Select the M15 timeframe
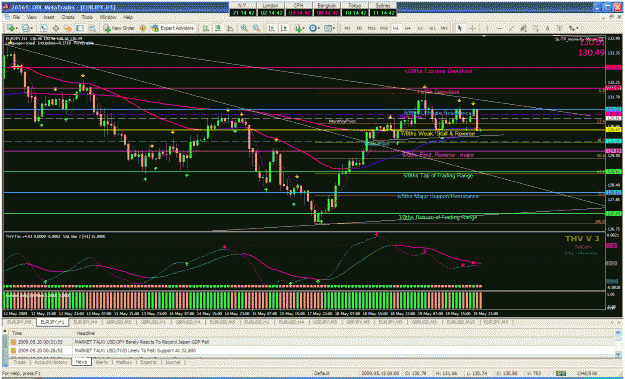This screenshot has width=625, height=379. point(371,28)
